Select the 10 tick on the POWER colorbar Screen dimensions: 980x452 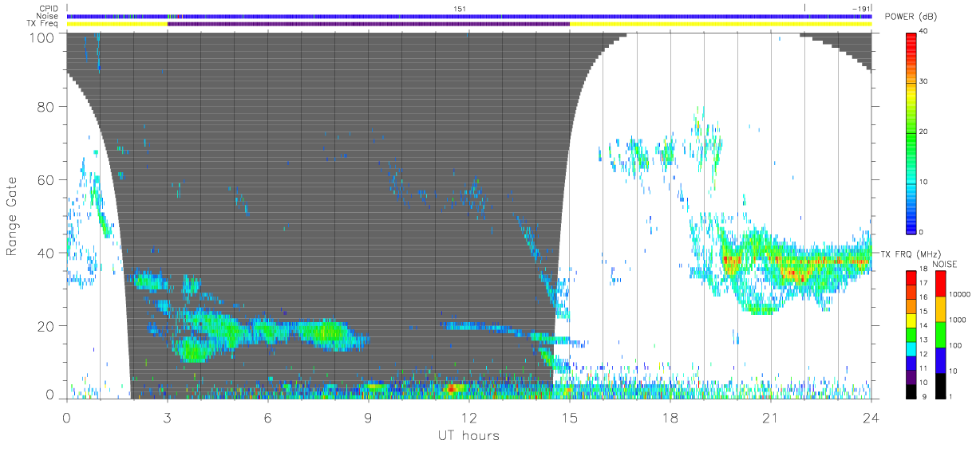925,182
